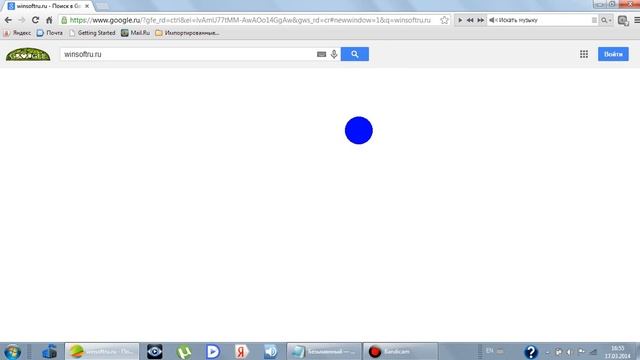Open the speaker app icon in taskbar
The image size is (640, 360).
click(x=271, y=351)
